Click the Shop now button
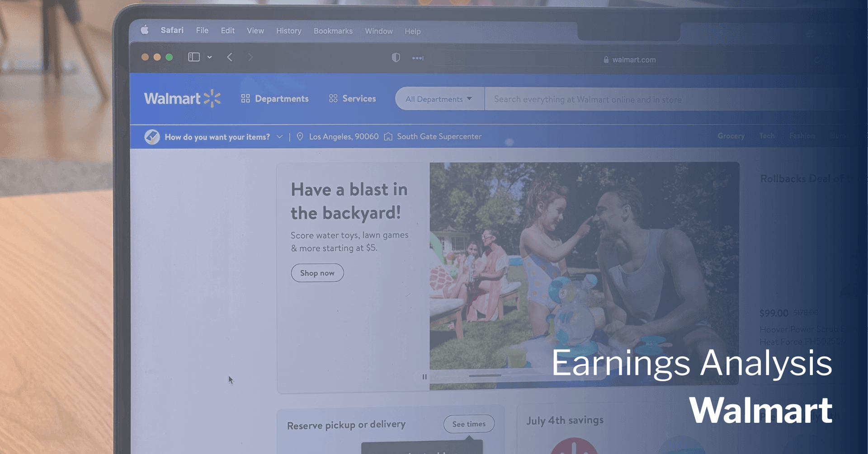 coord(317,273)
